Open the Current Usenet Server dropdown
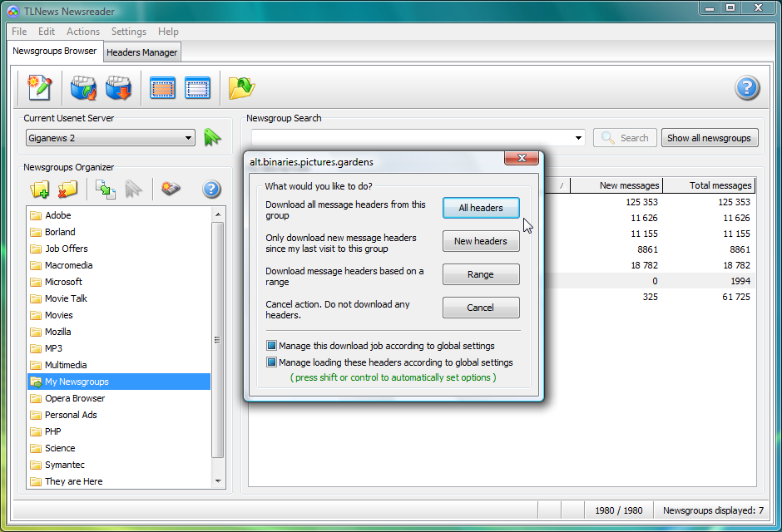The height and width of the screenshot is (532, 782). 189,138
